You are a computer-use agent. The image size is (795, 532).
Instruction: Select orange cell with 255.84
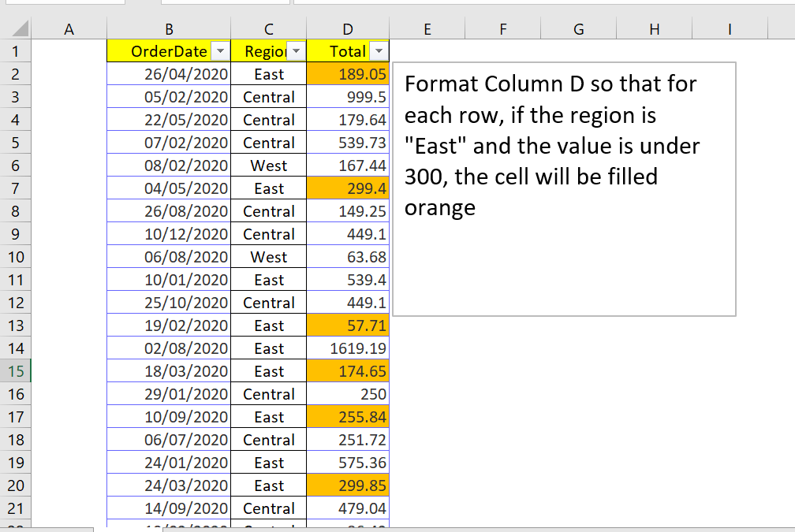pos(348,417)
